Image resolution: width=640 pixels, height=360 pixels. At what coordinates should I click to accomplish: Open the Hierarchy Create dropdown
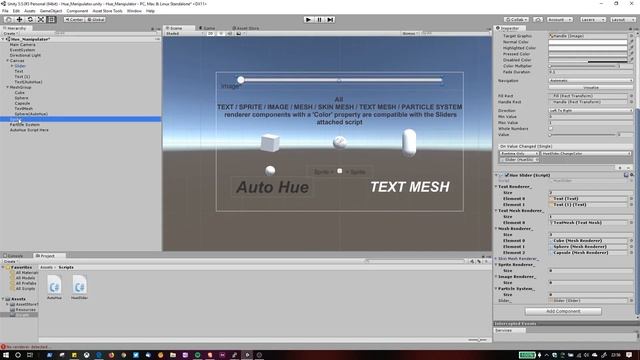(10, 33)
